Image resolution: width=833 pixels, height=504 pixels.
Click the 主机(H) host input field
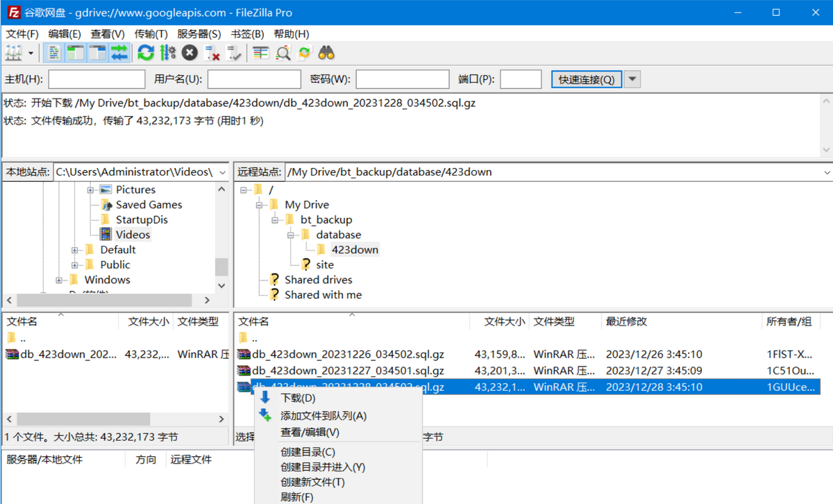[96, 79]
